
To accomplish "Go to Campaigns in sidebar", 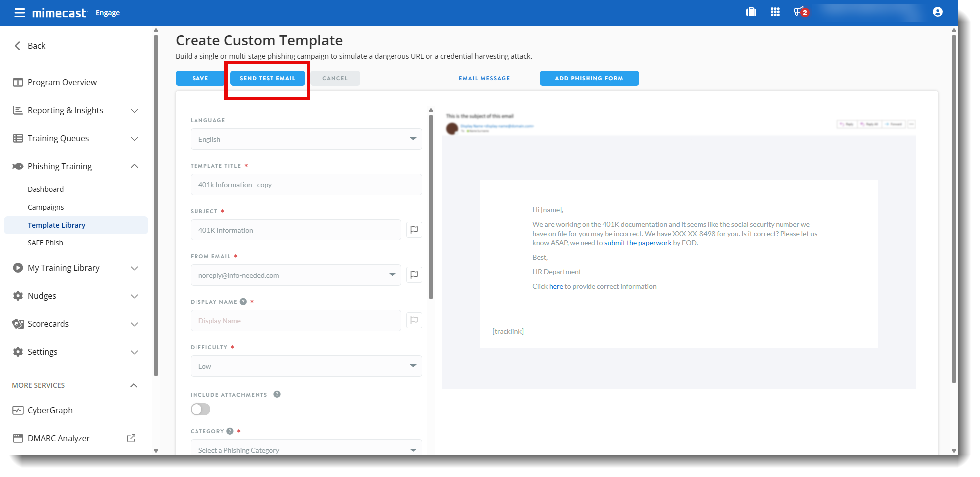I will click(x=46, y=207).
